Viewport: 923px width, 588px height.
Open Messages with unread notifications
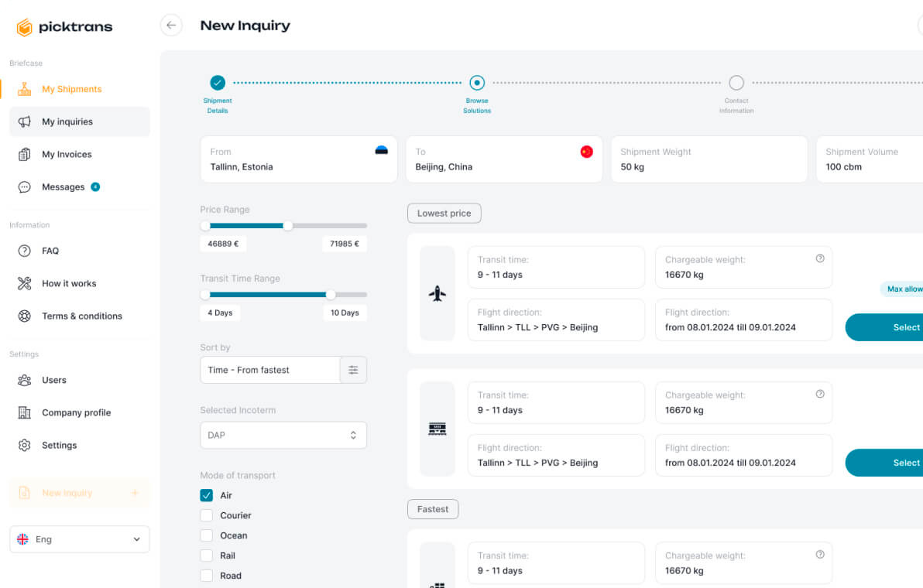(63, 186)
